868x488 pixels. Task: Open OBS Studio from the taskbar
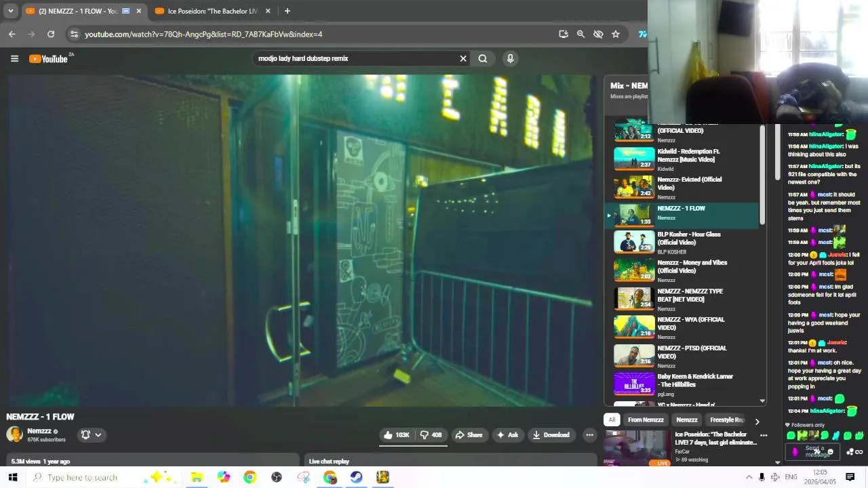point(277,477)
